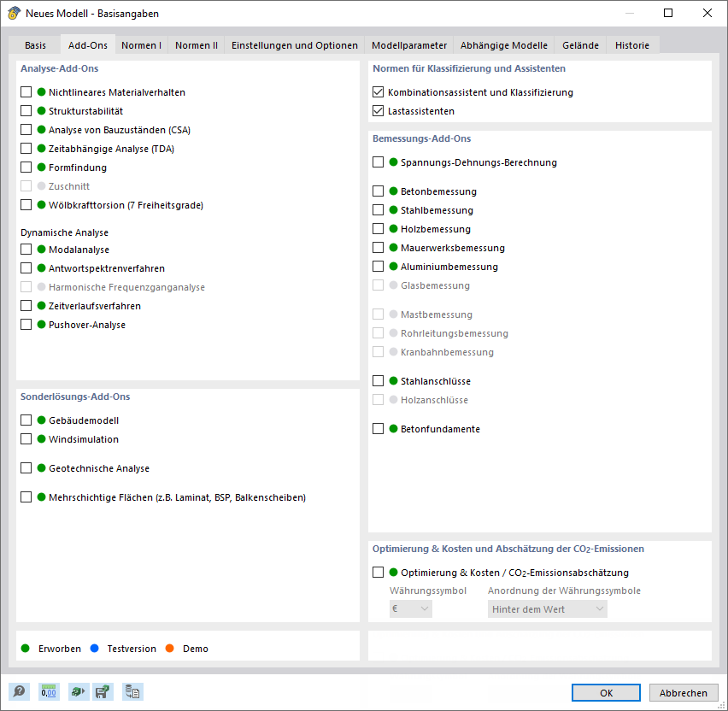Screen dimensions: 728x711
Task: Activate Optimierung & Kosten / CO2-Emissionsabschätzung
Action: [x=378, y=571]
